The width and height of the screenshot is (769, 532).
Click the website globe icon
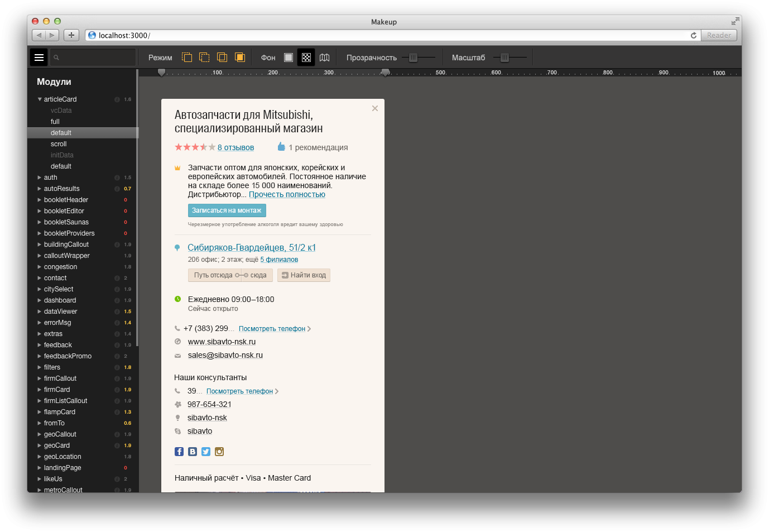click(x=177, y=342)
